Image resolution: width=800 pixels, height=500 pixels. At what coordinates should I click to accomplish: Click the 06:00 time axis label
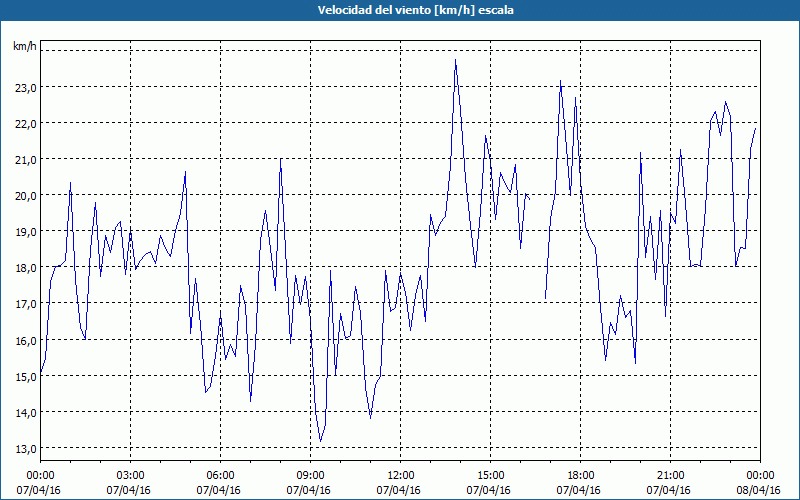pyautogui.click(x=220, y=476)
